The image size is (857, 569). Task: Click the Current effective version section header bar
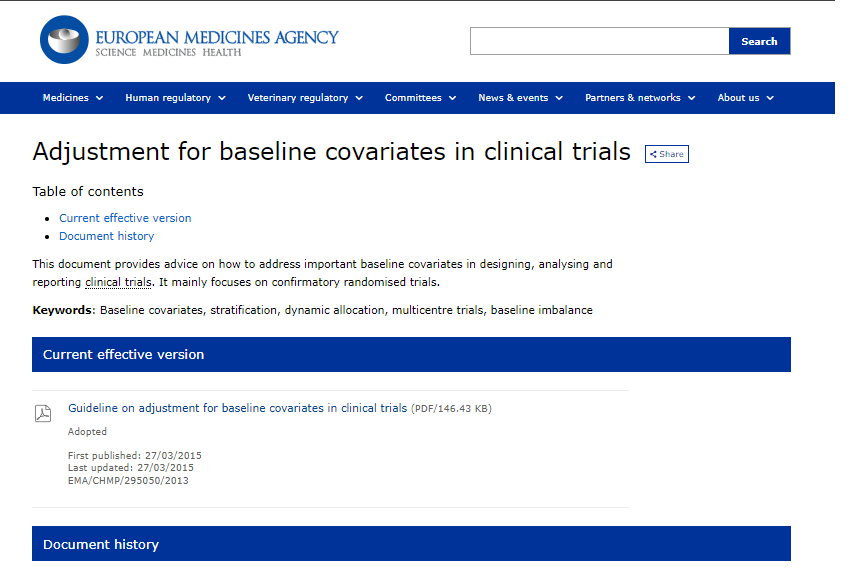coord(411,355)
